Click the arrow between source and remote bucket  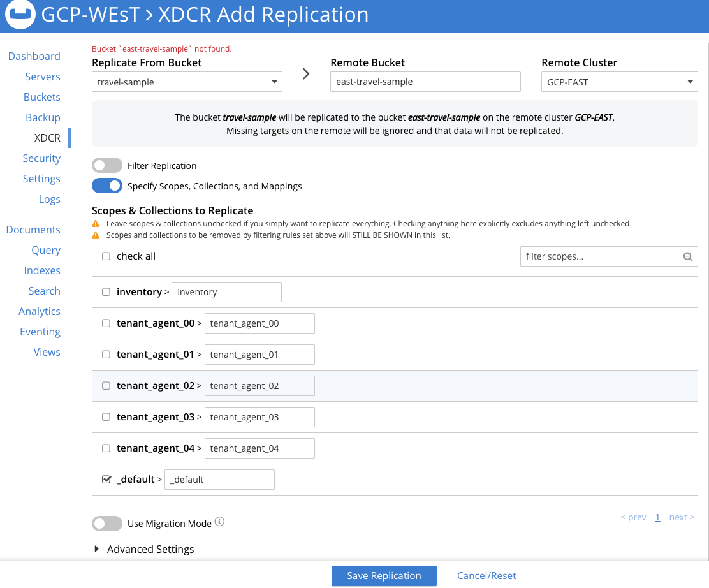[x=306, y=74]
